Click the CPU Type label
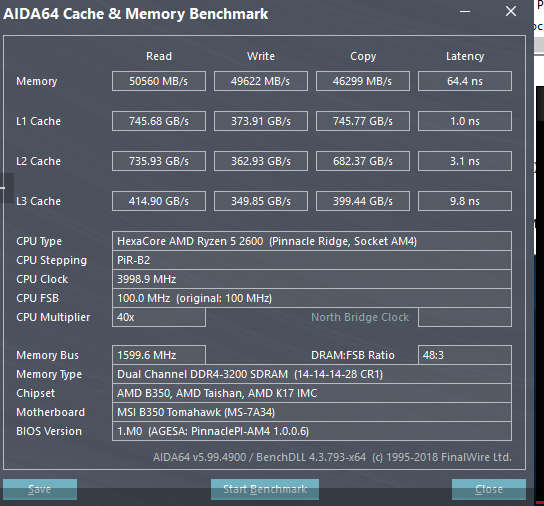The height and width of the screenshot is (506, 544). pos(39,241)
